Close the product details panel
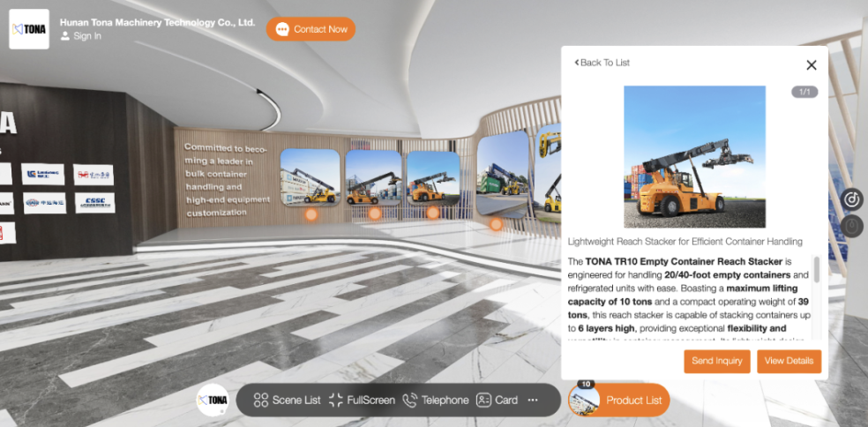 pyautogui.click(x=812, y=64)
